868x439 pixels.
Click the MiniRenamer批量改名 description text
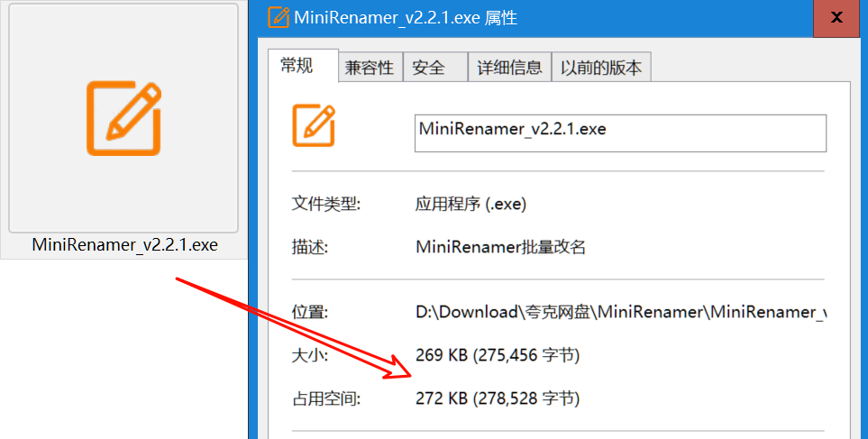(x=500, y=247)
